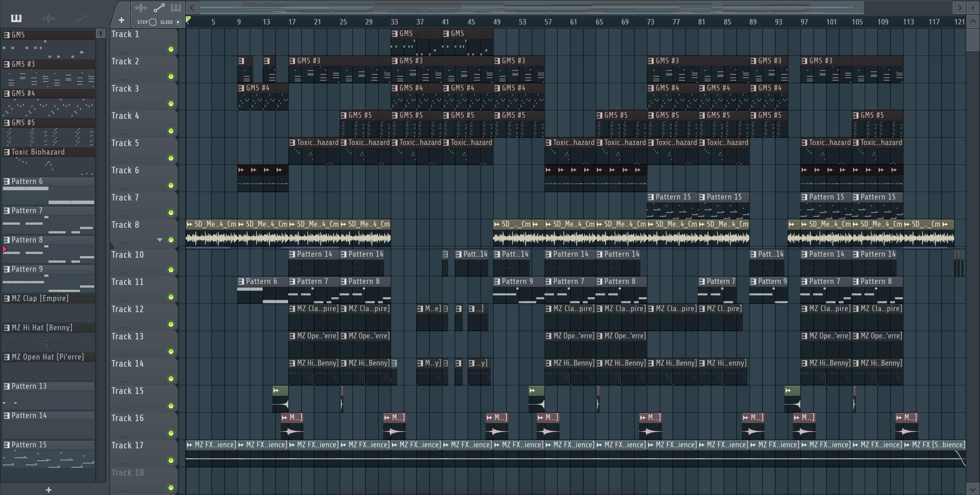Click the first green clip icon on Track 15
The image size is (980, 495).
tap(276, 390)
